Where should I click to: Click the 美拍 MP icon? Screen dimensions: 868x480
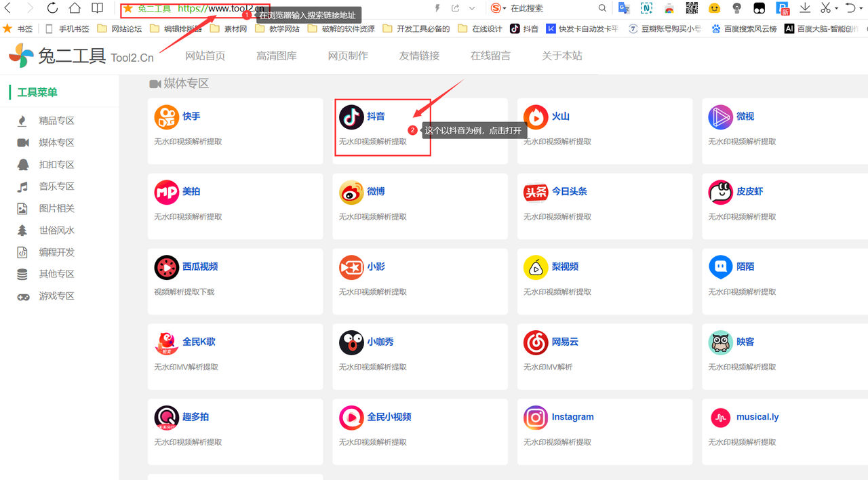pos(167,193)
